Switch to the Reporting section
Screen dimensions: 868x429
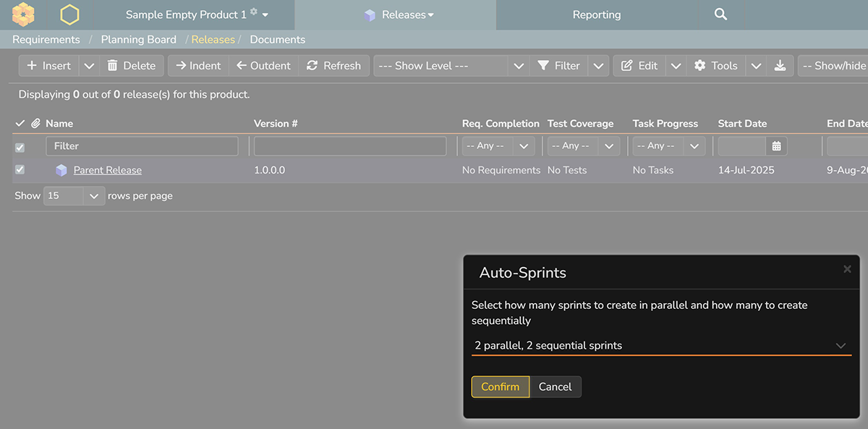pos(596,14)
